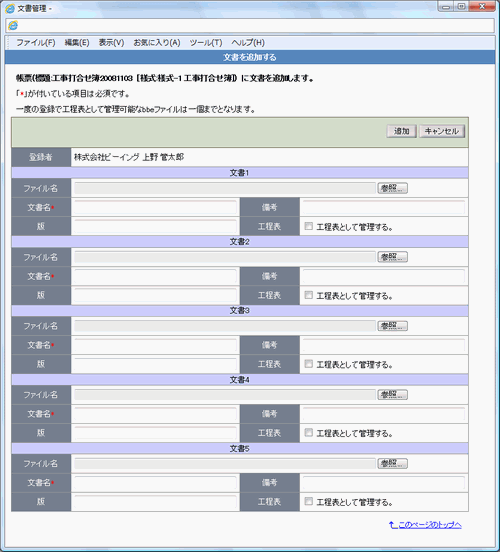Click the browser address bar
The image size is (500, 552).
pos(250,25)
